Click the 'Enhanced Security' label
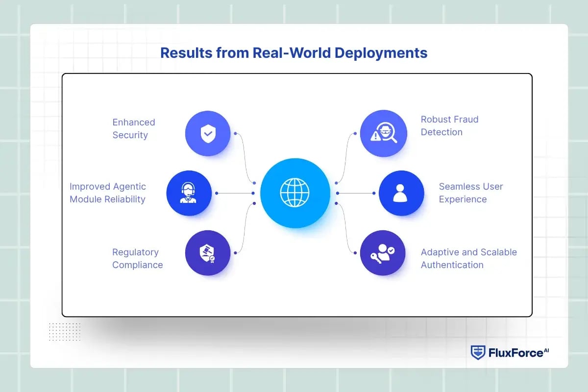588x392 pixels. (133, 128)
